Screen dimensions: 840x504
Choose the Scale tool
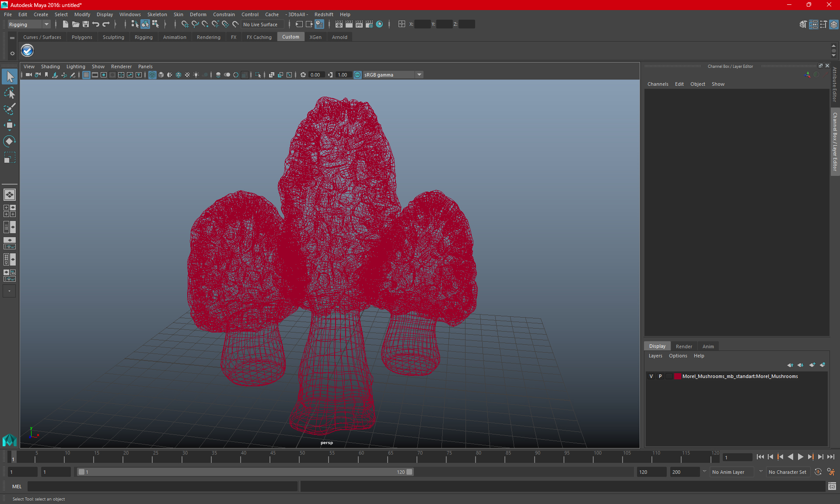[10, 157]
